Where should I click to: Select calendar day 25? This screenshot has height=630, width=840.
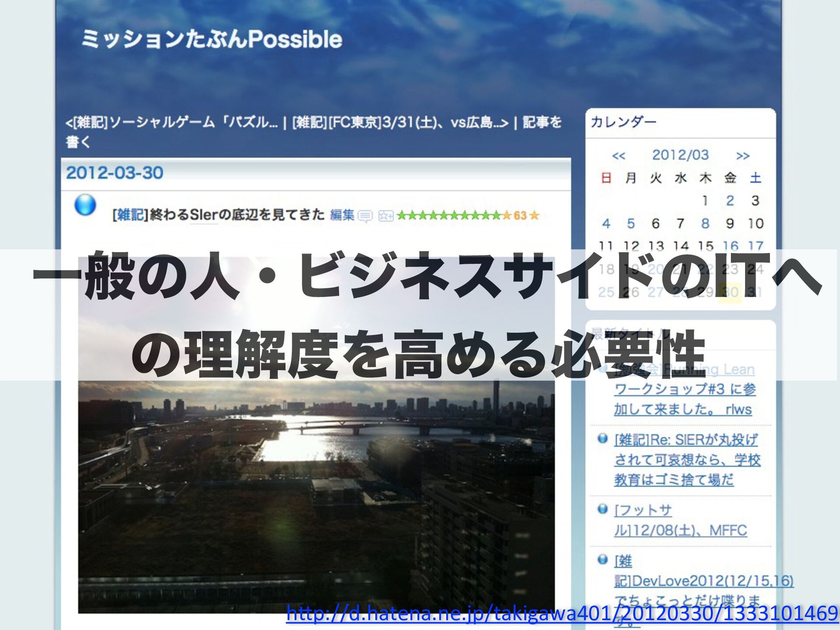tap(606, 292)
